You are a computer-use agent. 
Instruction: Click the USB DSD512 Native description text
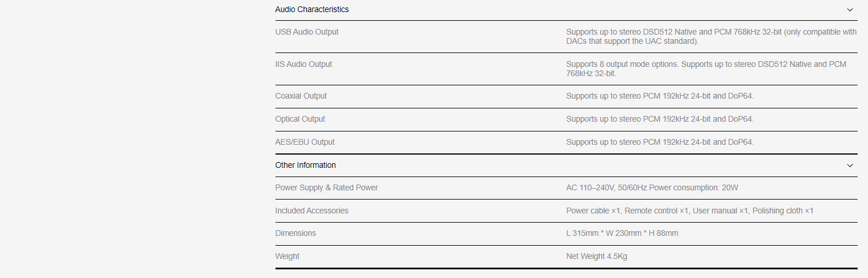coord(711,36)
